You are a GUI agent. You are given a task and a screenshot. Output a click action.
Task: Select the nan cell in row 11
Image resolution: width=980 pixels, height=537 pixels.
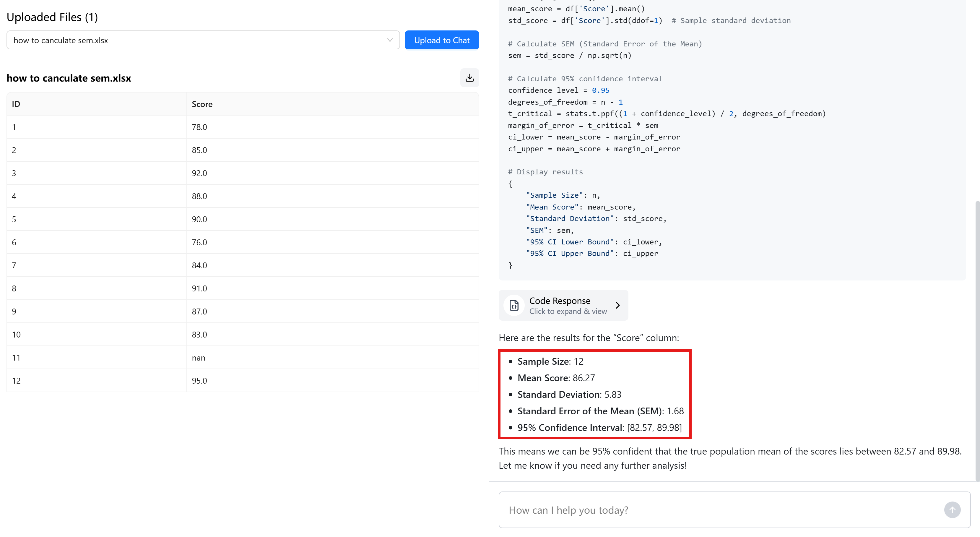pos(199,358)
